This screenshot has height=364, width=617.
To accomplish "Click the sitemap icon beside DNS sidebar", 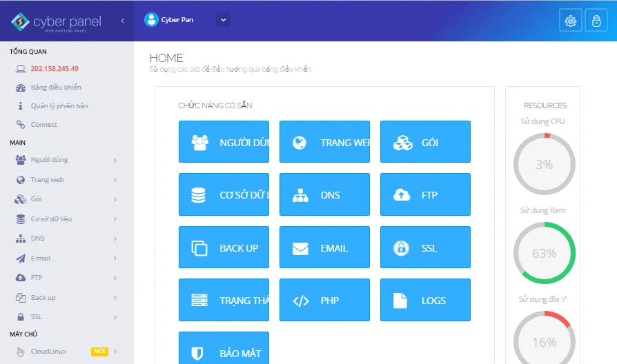I will (21, 239).
